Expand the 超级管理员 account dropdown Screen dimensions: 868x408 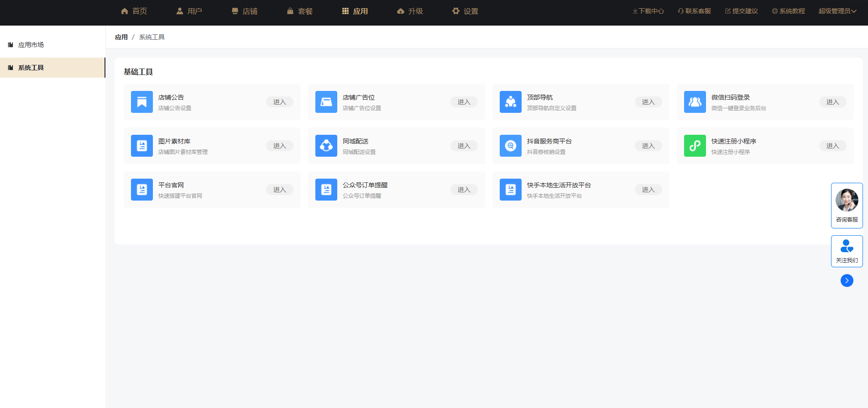tap(837, 11)
